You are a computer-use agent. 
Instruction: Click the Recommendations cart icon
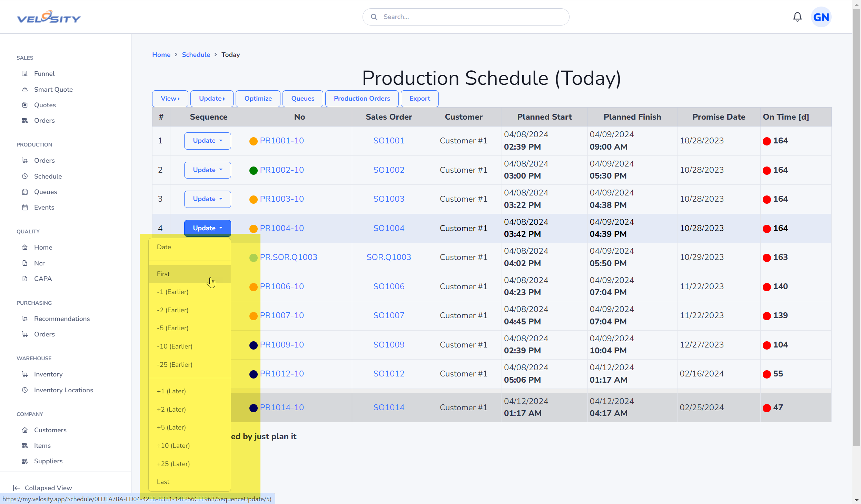[x=25, y=319]
